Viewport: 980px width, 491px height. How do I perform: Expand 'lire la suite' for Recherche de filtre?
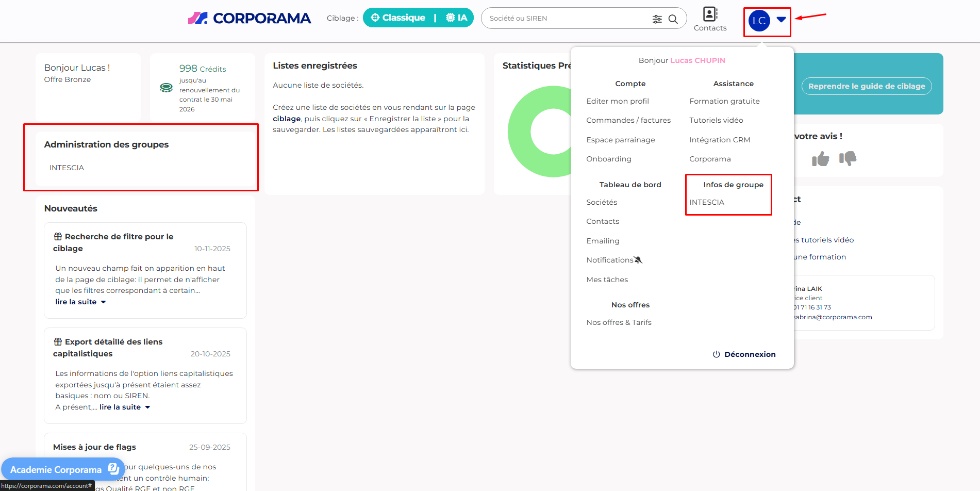pyautogui.click(x=80, y=302)
